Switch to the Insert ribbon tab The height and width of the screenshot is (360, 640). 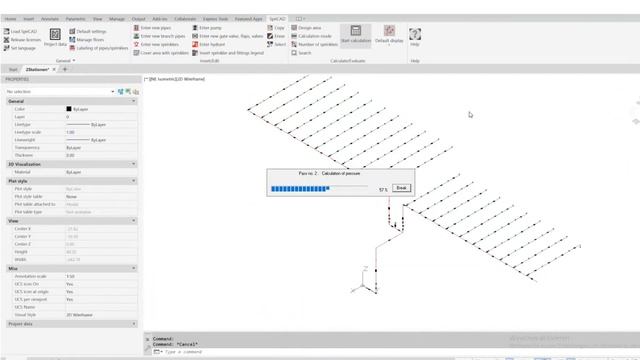[x=29, y=19]
